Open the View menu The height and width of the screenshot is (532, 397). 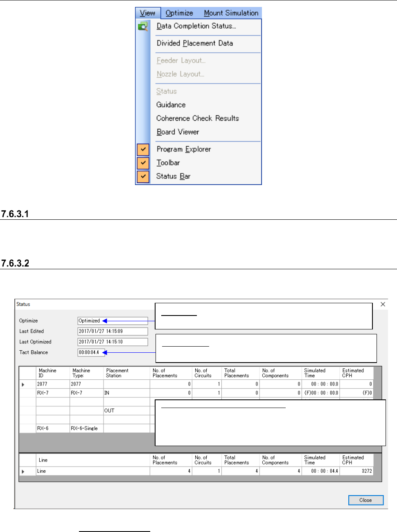click(148, 13)
